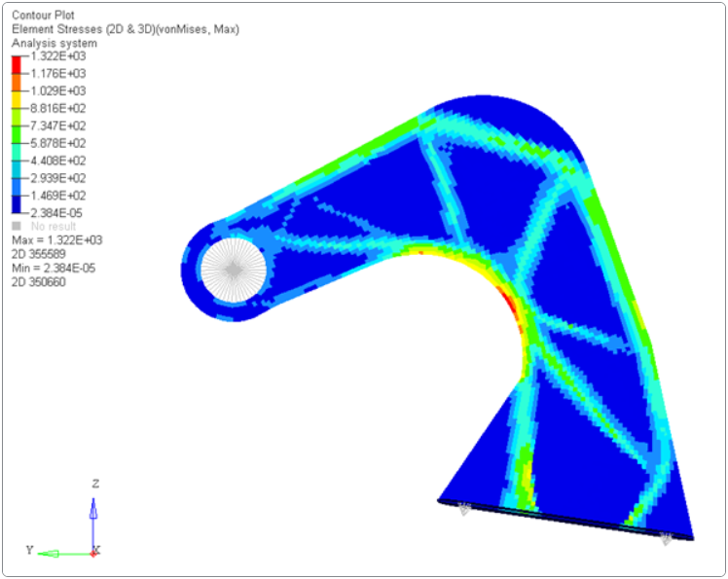Click the Element Stresses vonMises header text
Viewport: 728px width, 579px height.
(125, 29)
